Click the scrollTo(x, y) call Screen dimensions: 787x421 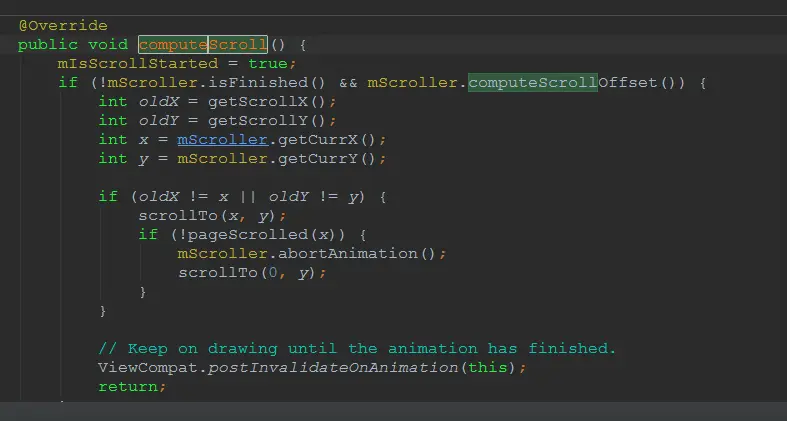click(207, 216)
